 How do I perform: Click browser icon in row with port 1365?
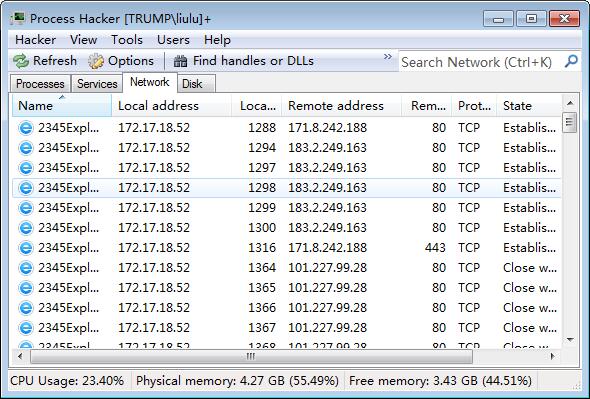pos(26,288)
